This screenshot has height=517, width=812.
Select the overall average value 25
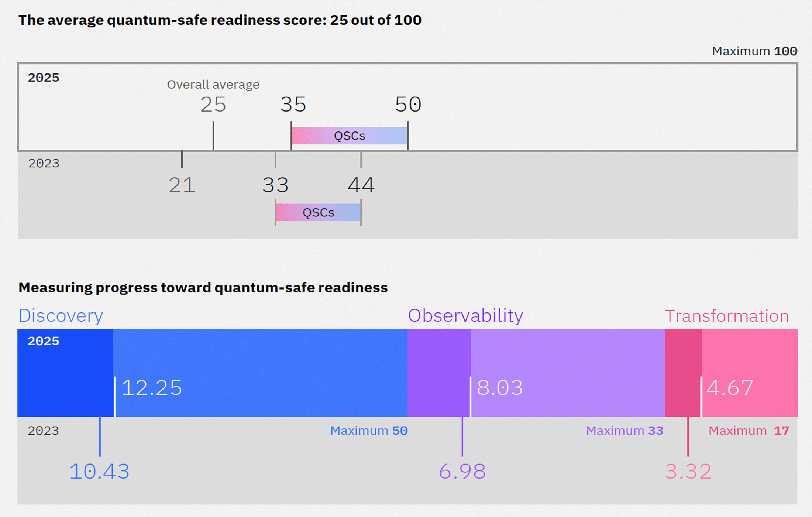(213, 105)
